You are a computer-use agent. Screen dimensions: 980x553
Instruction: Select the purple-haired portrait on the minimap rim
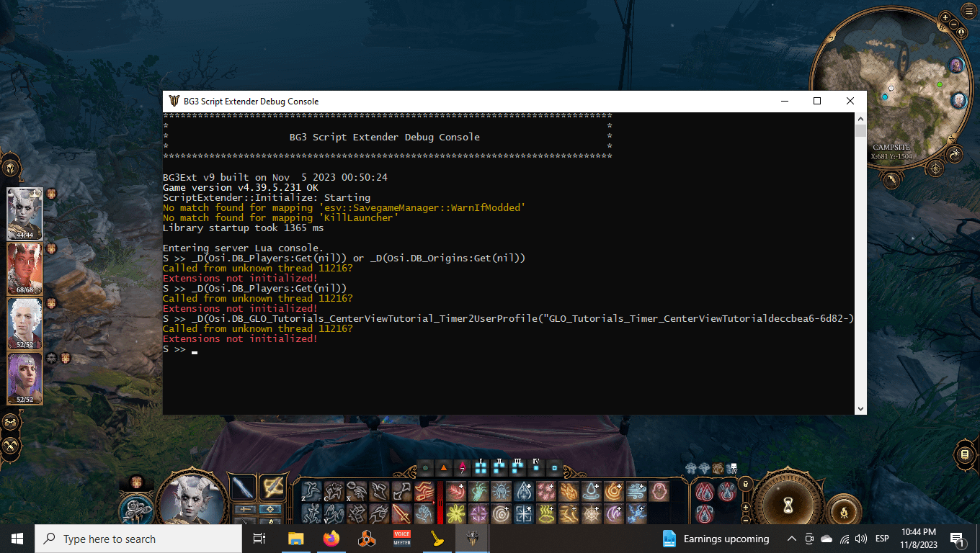[956, 65]
